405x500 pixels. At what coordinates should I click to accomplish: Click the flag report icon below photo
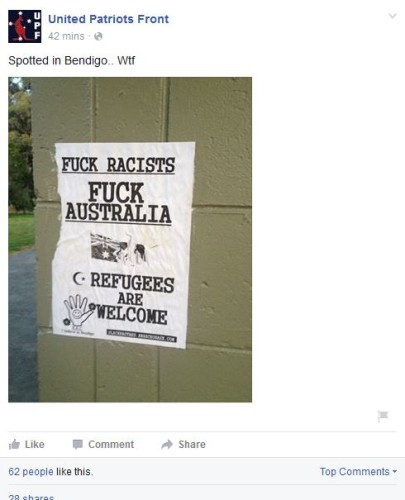[x=383, y=416]
